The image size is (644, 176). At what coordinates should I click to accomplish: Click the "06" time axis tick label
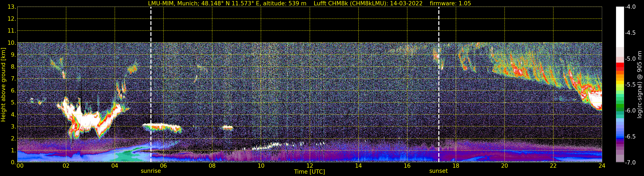click(163, 166)
